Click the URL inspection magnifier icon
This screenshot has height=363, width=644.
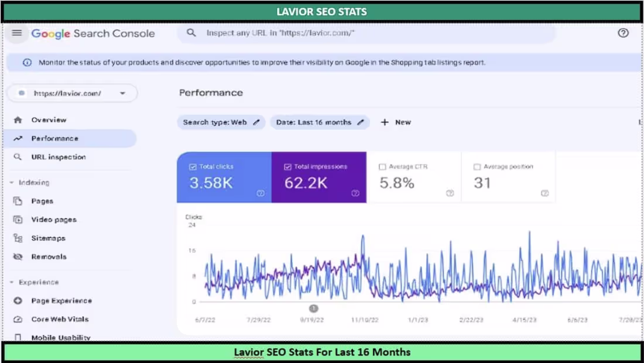pos(18,157)
